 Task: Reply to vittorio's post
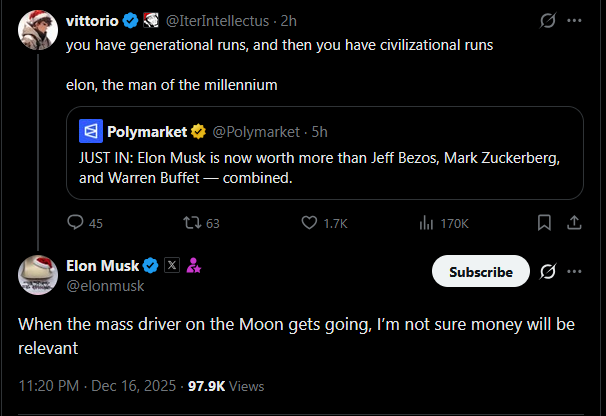[x=76, y=223]
